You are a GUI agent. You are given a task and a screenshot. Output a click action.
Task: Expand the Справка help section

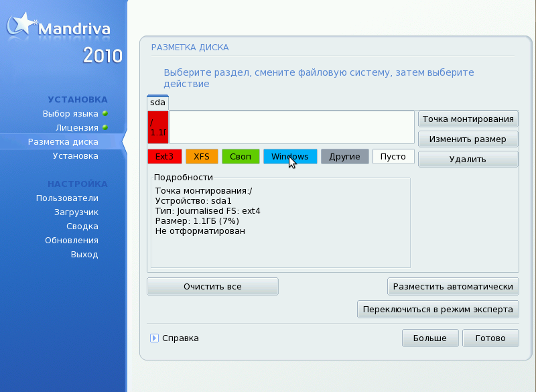pos(154,338)
